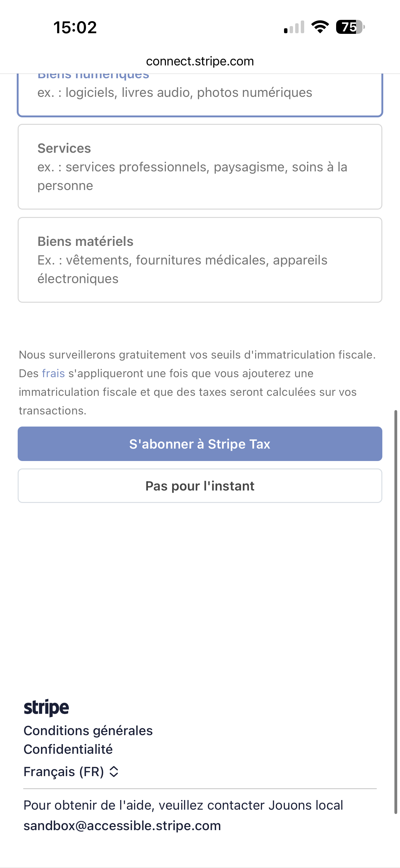The width and height of the screenshot is (400, 868).
Task: Open the Conditions générales link
Action: (x=88, y=730)
